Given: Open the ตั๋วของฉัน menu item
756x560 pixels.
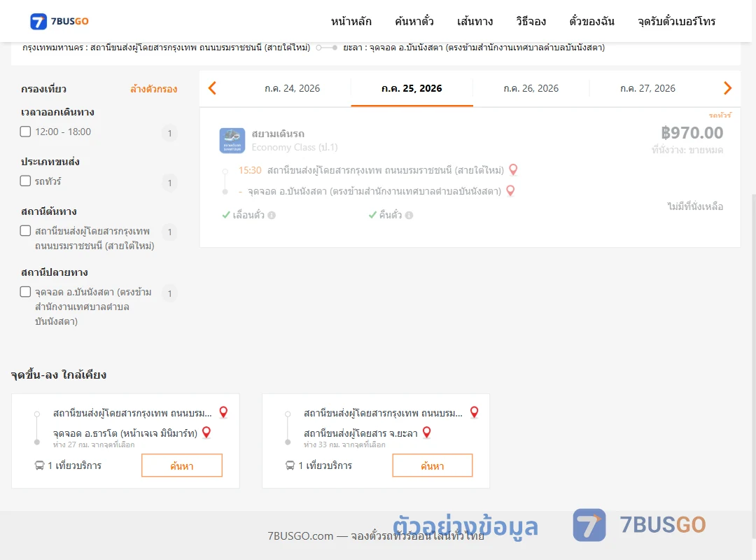Looking at the screenshot, I should coord(591,21).
